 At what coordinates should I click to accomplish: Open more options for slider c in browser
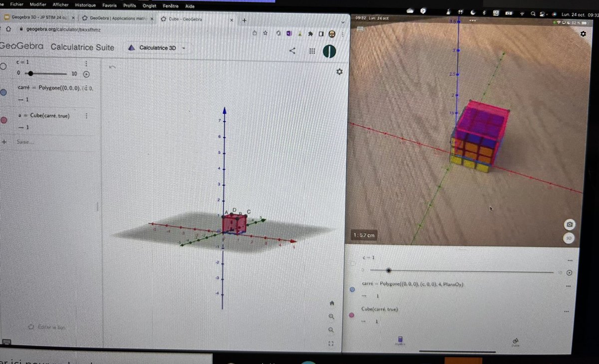[x=86, y=63]
